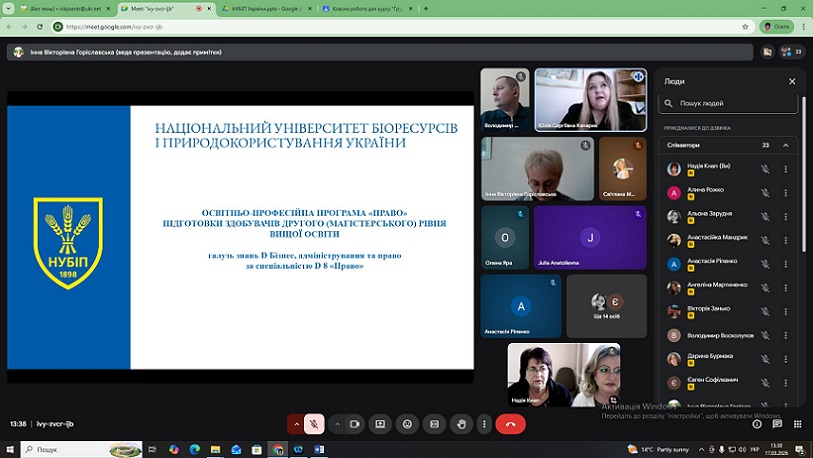Select Олена Яра participant tile
Image resolution: width=813 pixels, height=458 pixels.
(x=505, y=238)
